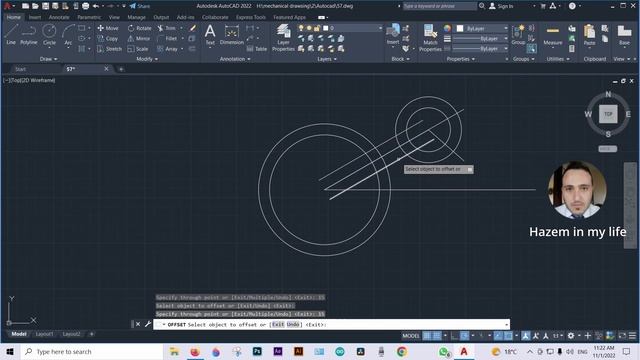Add a new drawing tab
This screenshot has height=360, width=640.
(121, 69)
